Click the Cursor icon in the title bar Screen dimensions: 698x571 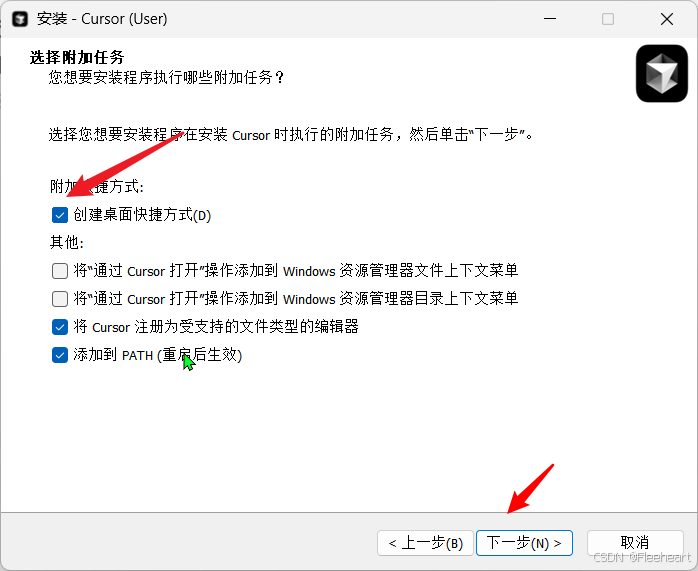[20, 19]
